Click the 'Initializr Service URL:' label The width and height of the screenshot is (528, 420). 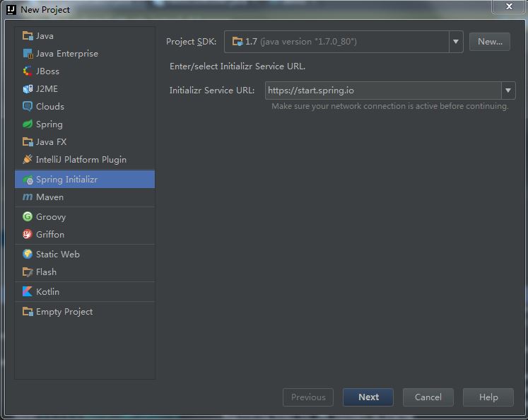click(212, 91)
